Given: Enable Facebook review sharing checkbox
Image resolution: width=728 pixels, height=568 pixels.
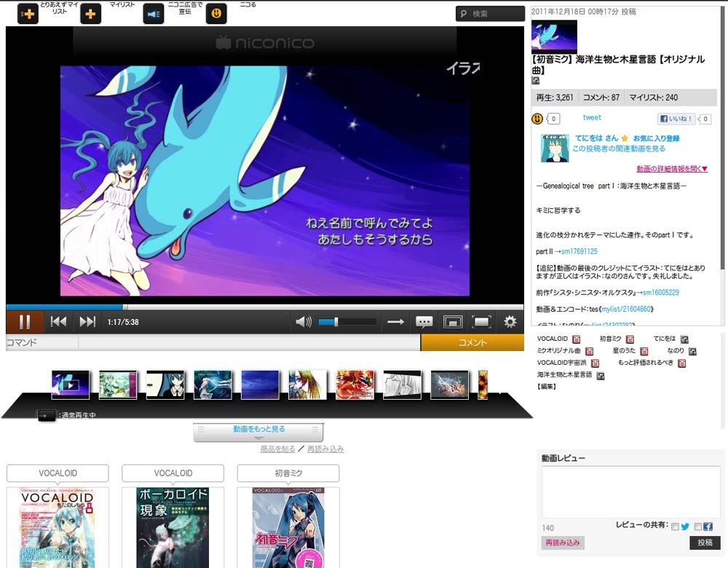Looking at the screenshot, I should 698,526.
